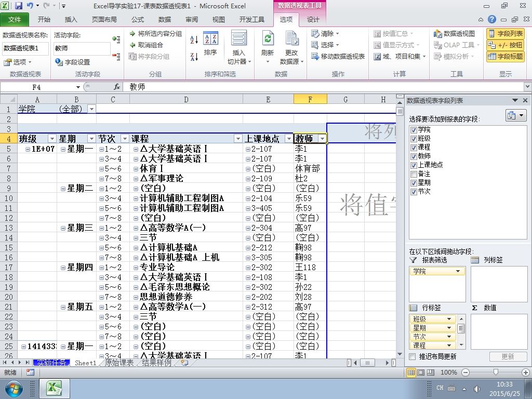Screen dimensions: 532x399
Task: Click 将所选内容分组 group selection
Action: 156,34
